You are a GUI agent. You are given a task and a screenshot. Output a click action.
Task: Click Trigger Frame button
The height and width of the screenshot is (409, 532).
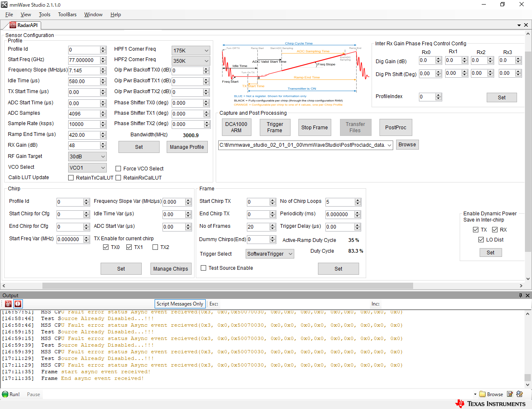(x=275, y=127)
